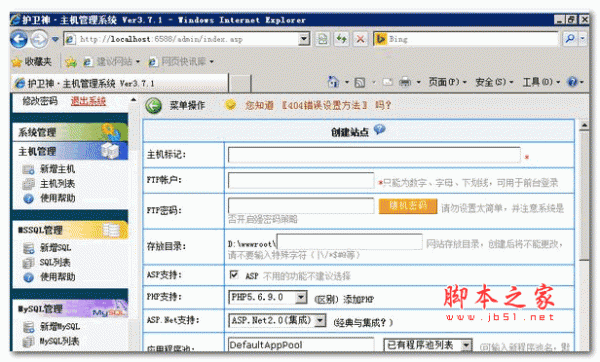This screenshot has height=362, width=600.
Task: Click the 退出系统 logout link
Action: point(88,101)
